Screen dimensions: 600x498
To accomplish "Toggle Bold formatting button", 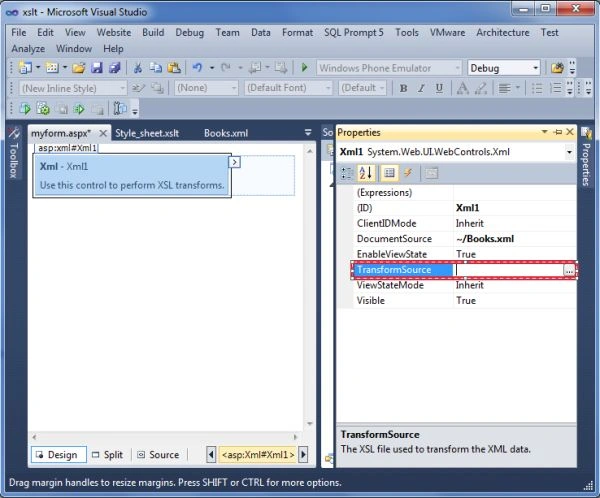I will pos(403,88).
